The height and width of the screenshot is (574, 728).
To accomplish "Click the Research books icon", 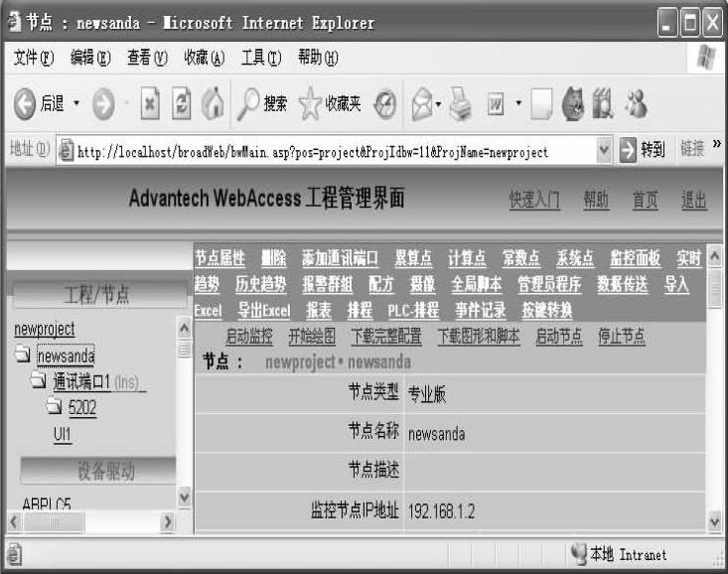I will point(603,103).
